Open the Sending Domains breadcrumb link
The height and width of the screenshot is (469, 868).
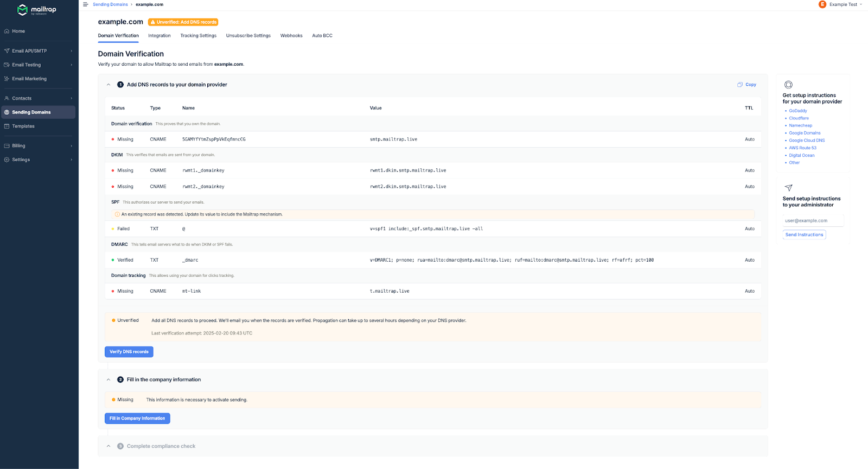pos(110,4)
